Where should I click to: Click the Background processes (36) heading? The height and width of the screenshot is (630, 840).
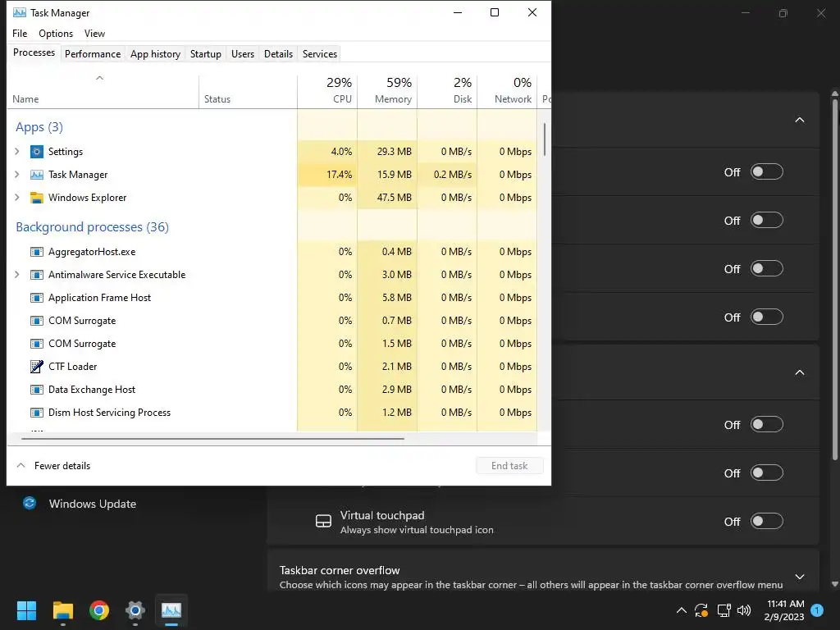(92, 227)
